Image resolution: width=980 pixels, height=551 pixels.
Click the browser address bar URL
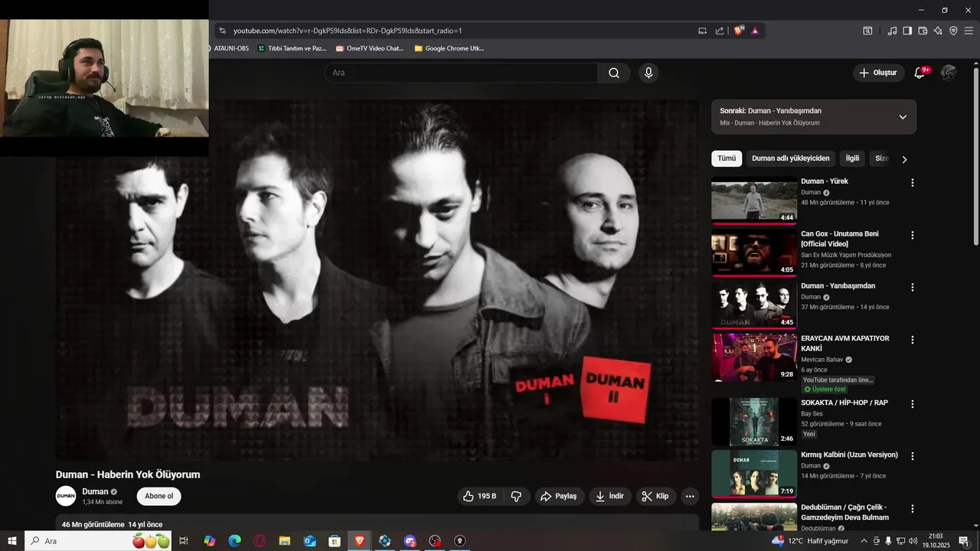coord(348,31)
